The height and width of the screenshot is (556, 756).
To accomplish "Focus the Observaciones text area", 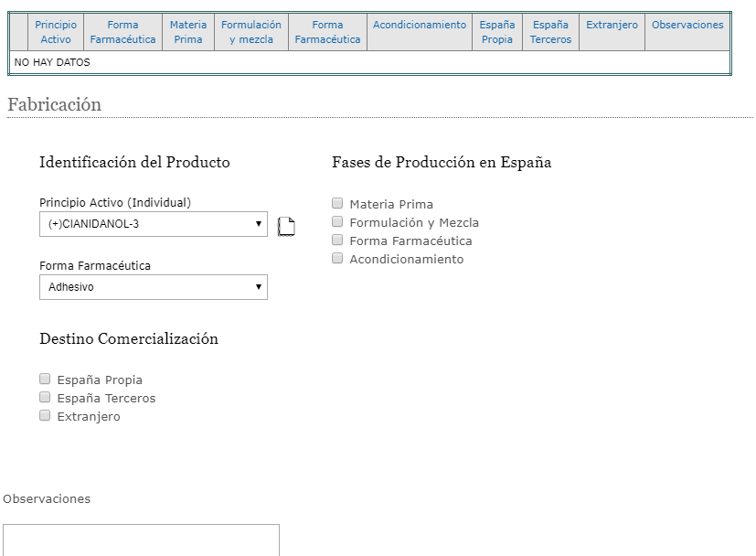I will (141, 540).
